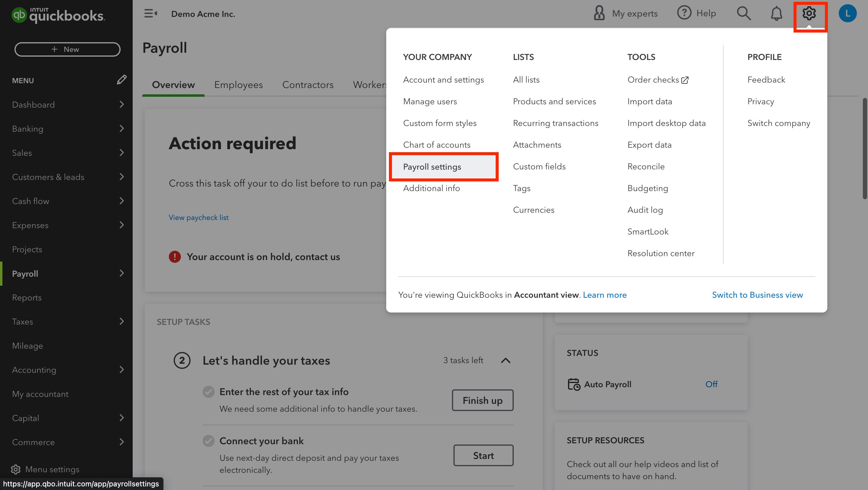Click the Demo Acme Inc. company name
The image size is (868, 490).
click(x=203, y=14)
